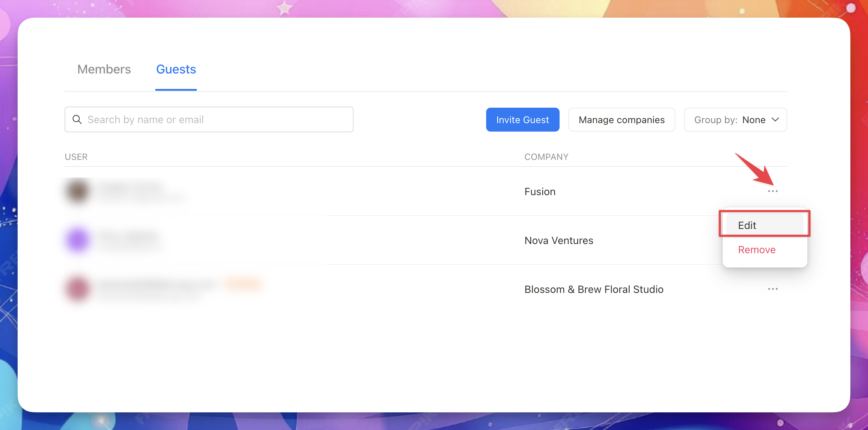Click the Blossom & Brew Floral Studio company

point(594,289)
